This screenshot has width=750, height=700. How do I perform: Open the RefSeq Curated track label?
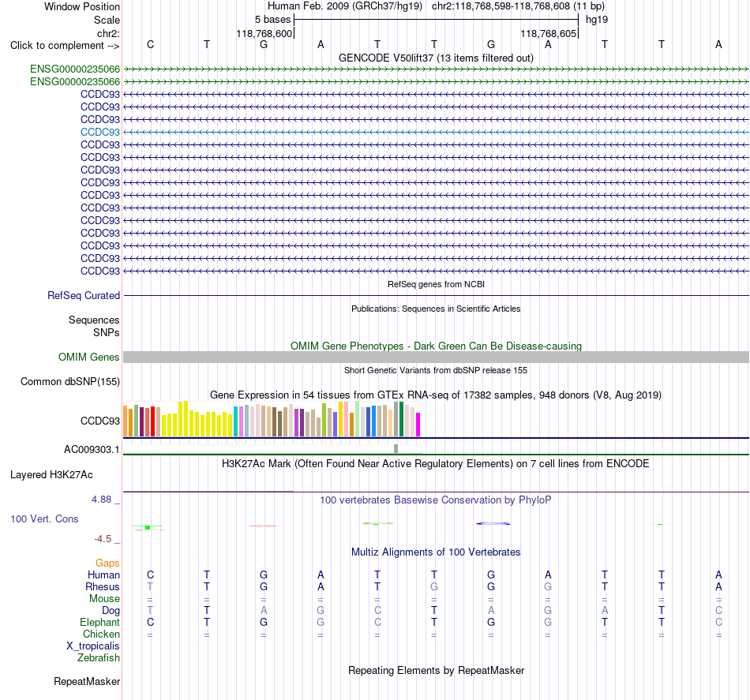click(84, 295)
